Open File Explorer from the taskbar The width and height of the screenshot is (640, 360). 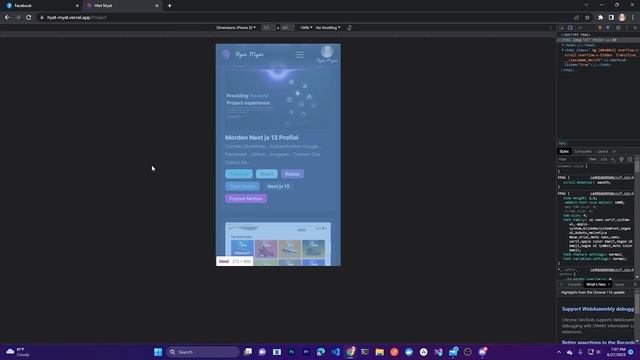(x=380, y=352)
